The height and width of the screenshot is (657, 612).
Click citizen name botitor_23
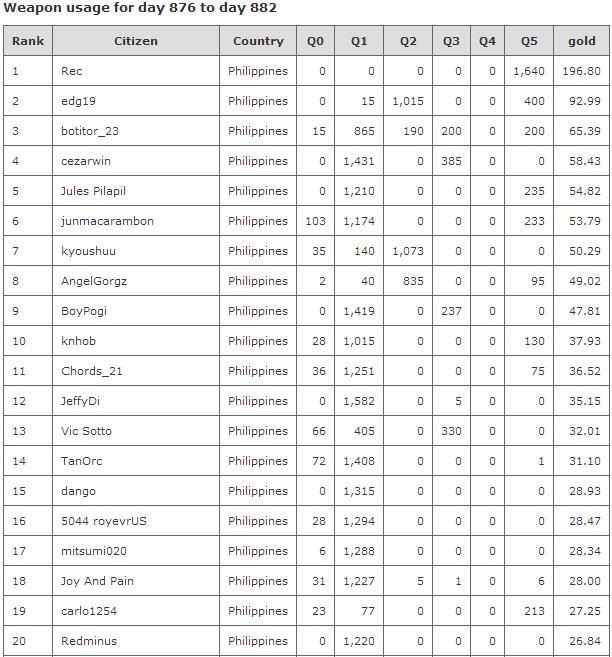point(90,131)
